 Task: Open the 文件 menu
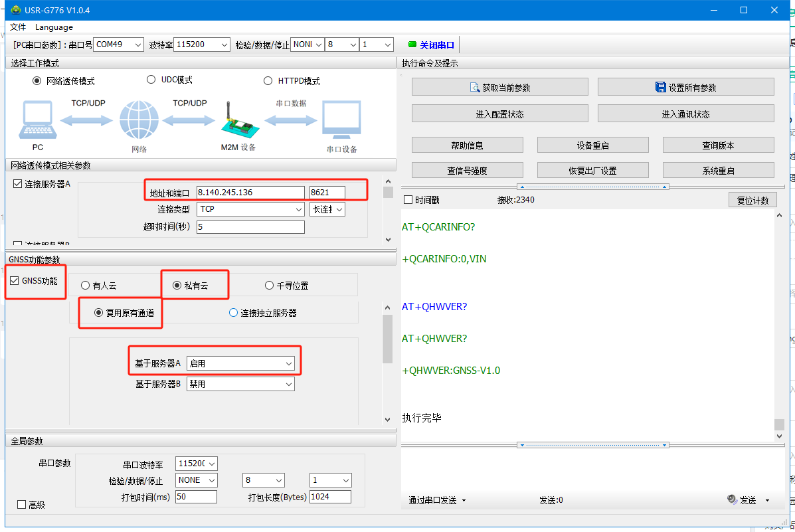(18, 27)
